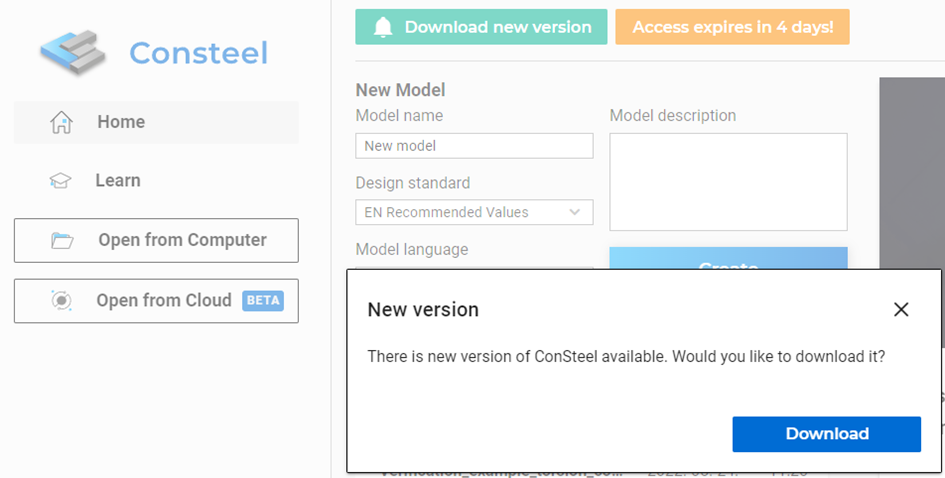The width and height of the screenshot is (945, 478).
Task: Click the house icon beside Home
Action: coord(61,122)
